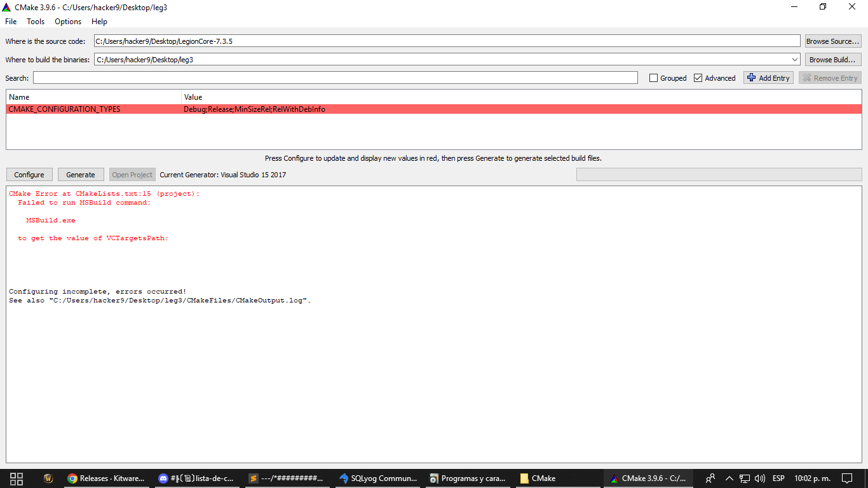
Task: Click the ESP language indicator
Action: coord(778,478)
